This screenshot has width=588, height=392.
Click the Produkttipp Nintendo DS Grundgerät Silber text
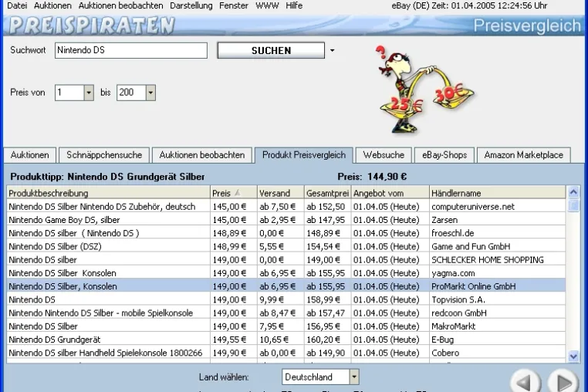(107, 176)
